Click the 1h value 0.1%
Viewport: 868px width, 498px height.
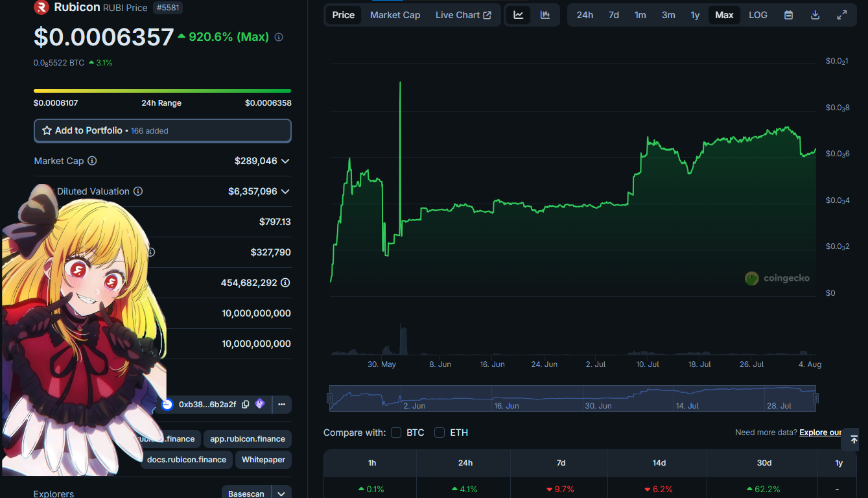[x=371, y=489]
